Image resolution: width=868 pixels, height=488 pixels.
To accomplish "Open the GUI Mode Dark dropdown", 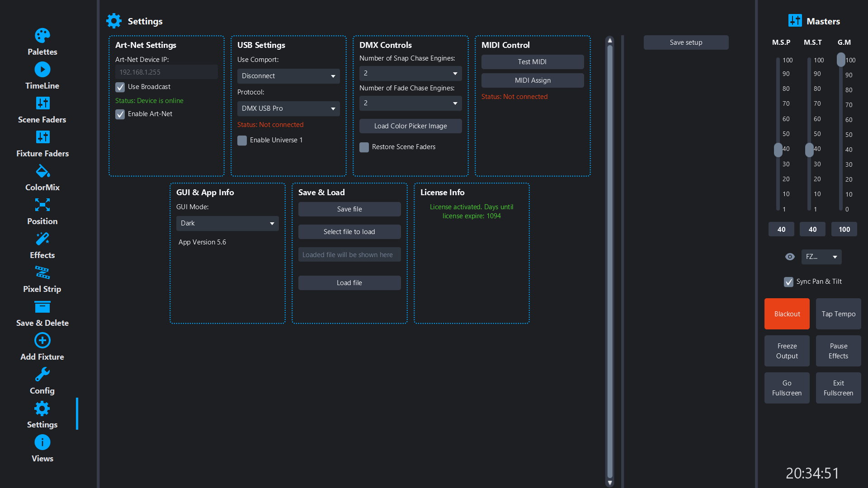I will click(227, 223).
